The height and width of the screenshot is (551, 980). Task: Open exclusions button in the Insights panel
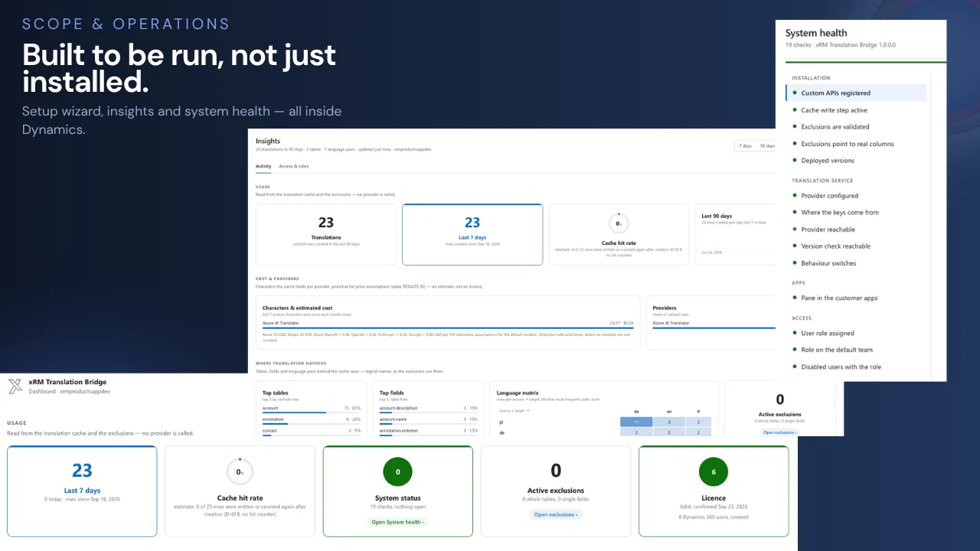[779, 432]
